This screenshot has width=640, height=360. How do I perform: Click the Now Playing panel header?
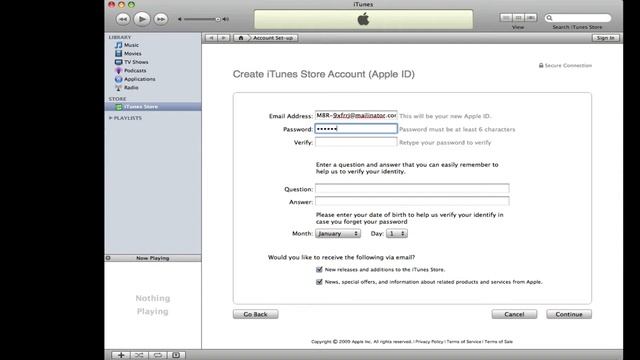(153, 258)
